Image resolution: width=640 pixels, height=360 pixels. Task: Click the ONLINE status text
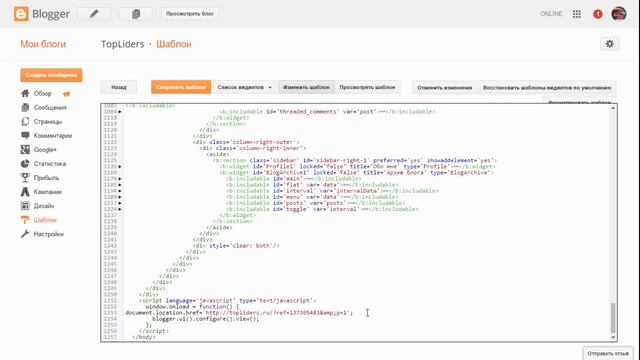click(551, 14)
